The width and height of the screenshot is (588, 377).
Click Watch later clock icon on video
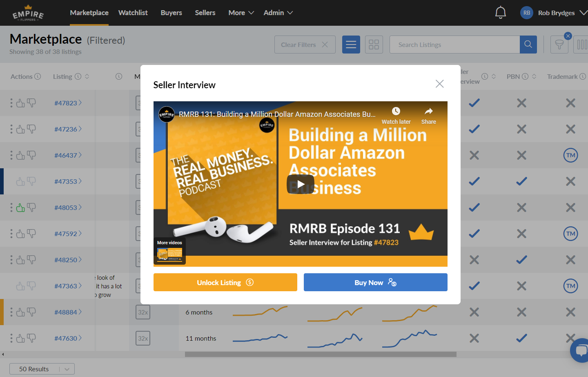click(x=396, y=111)
